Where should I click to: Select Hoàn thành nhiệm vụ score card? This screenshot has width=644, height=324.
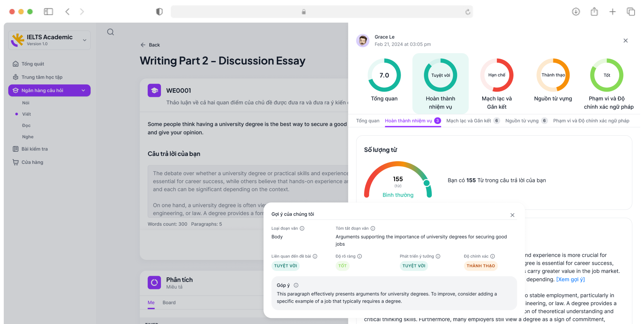coord(440,83)
